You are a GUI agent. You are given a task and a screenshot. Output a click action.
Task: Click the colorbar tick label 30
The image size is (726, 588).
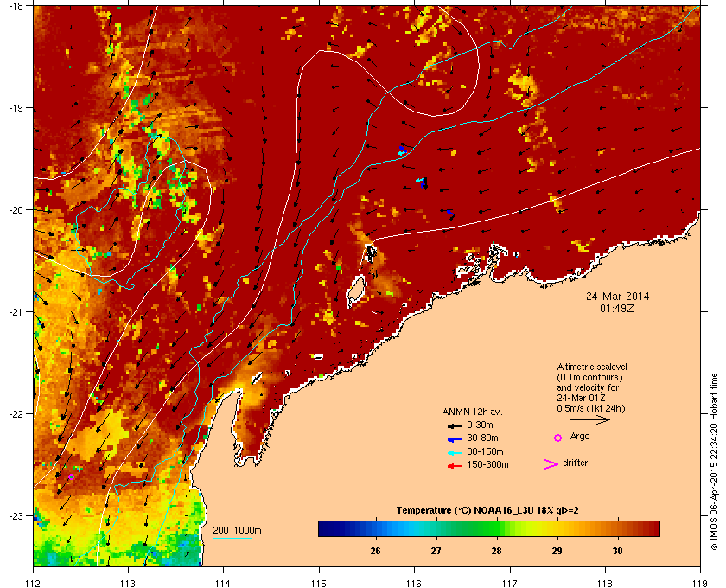point(617,551)
